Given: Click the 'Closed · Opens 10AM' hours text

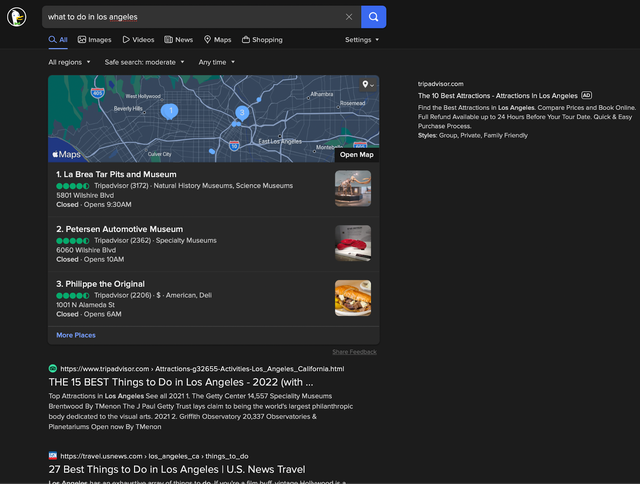Looking at the screenshot, I should point(90,259).
